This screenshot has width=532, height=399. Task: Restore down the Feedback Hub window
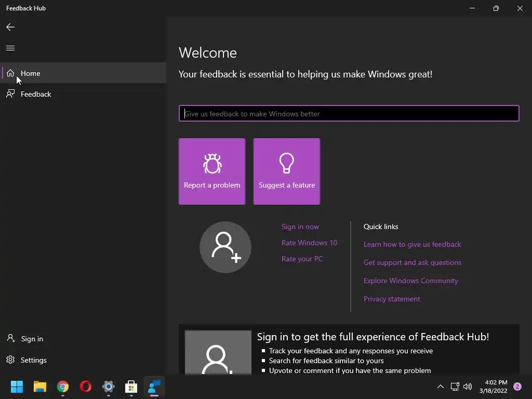(496, 8)
